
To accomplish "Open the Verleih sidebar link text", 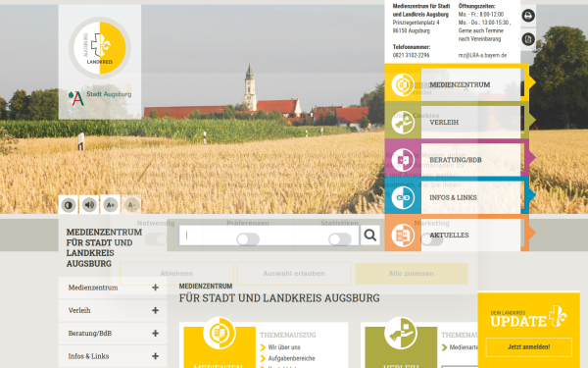I will pos(79,310).
